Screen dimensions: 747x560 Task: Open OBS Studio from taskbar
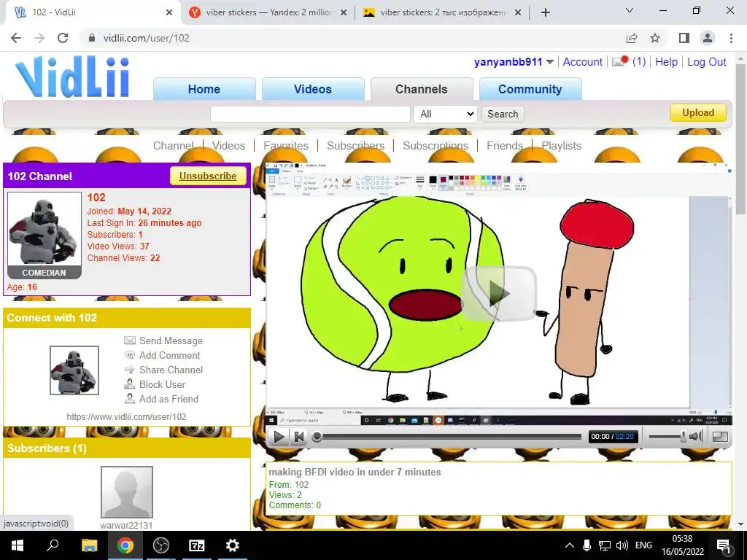tap(161, 545)
